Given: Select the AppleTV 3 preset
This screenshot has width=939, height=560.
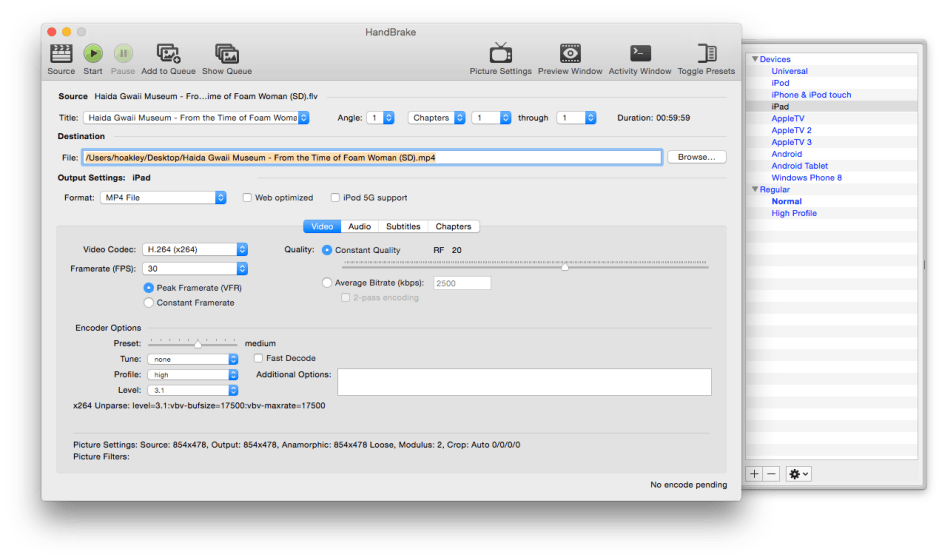Looking at the screenshot, I should [791, 143].
